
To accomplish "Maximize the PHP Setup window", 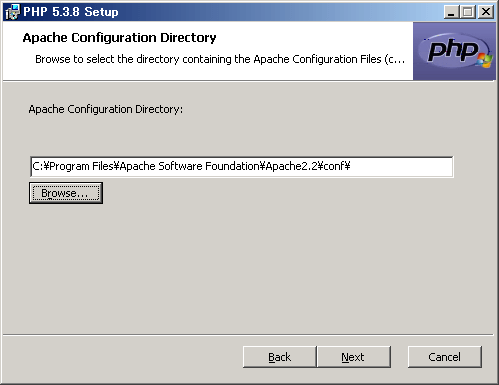I will pyautogui.click(x=468, y=12).
